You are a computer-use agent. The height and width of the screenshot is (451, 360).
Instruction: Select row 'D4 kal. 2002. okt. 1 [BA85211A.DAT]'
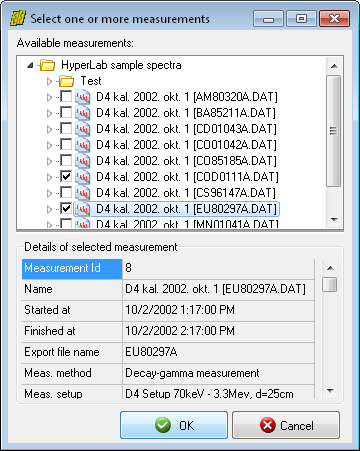[186, 113]
